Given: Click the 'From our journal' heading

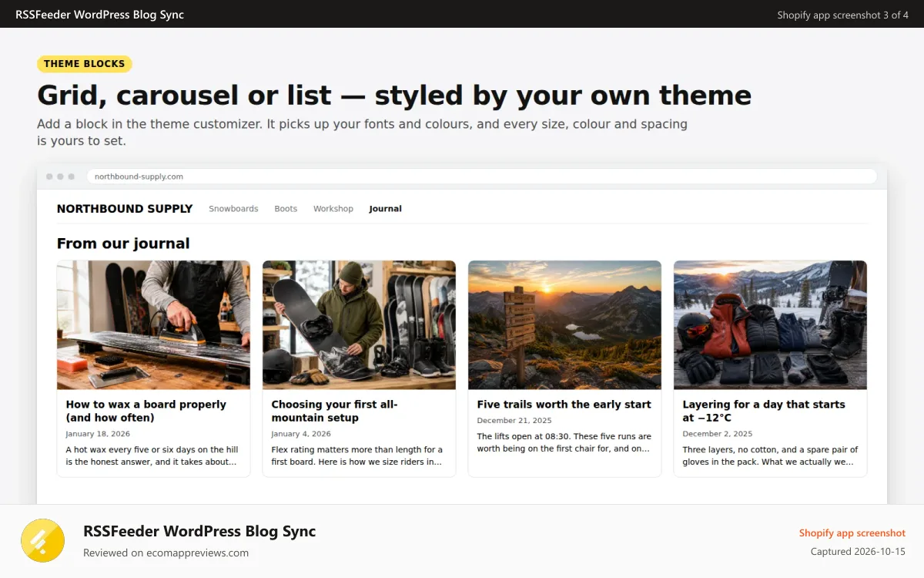Looking at the screenshot, I should point(123,244).
